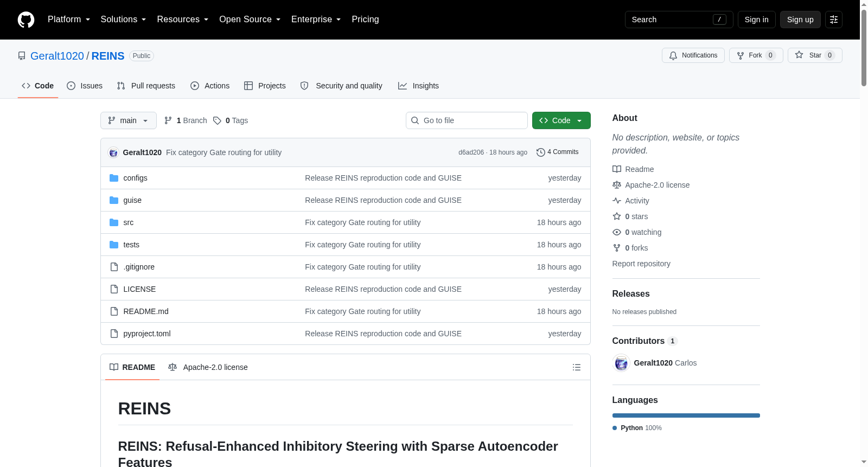Image resolution: width=868 pixels, height=467 pixels.
Task: Switch to the Issues tab
Action: coord(85,86)
